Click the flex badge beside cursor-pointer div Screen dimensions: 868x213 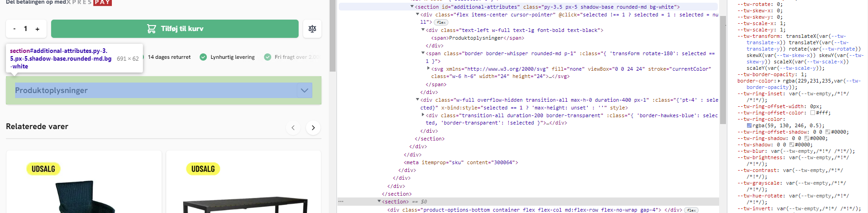click(441, 22)
